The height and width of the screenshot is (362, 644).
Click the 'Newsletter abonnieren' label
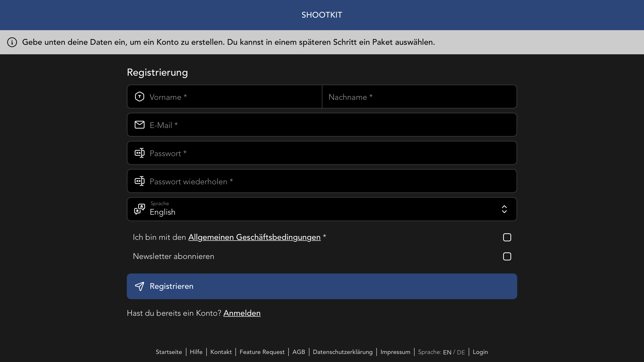point(174,256)
